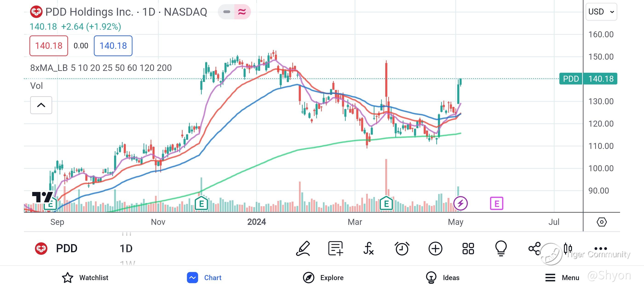644x290 pixels.
Task: Create an alert with clock icon
Action: click(402, 249)
